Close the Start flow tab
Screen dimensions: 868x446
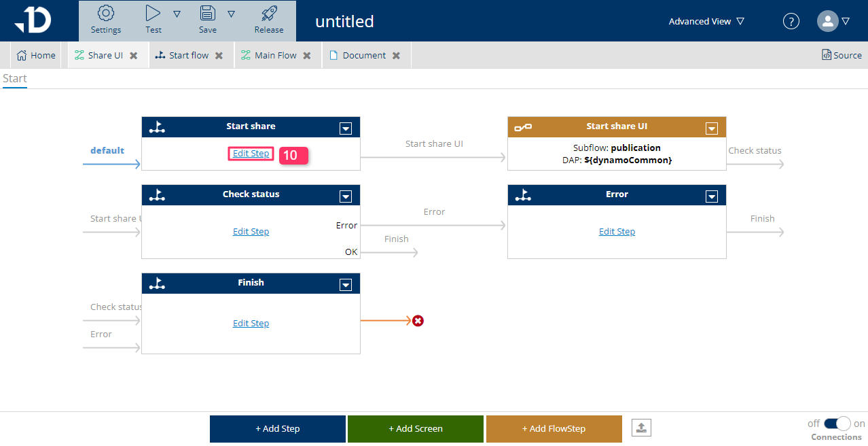click(x=219, y=56)
